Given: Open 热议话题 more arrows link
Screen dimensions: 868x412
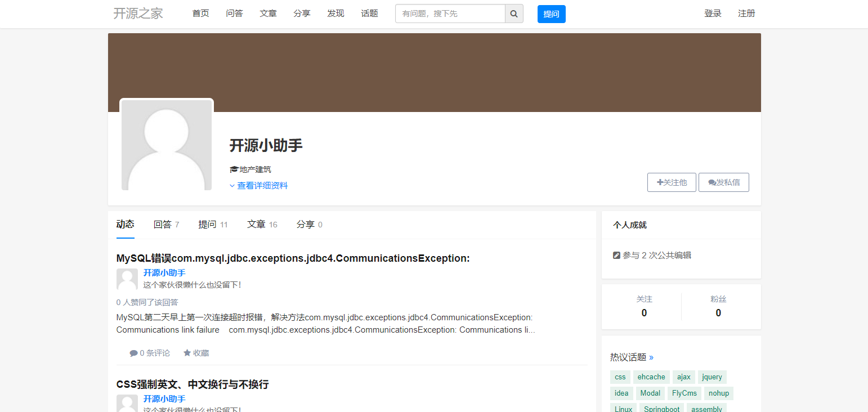Looking at the screenshot, I should tap(651, 357).
